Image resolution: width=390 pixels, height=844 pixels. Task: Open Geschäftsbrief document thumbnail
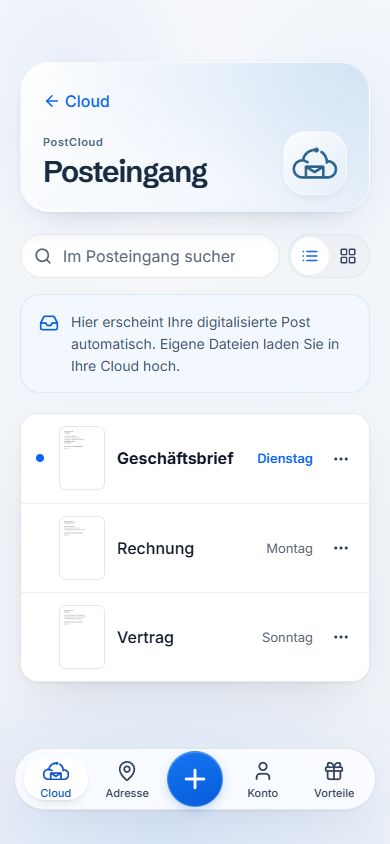82,458
